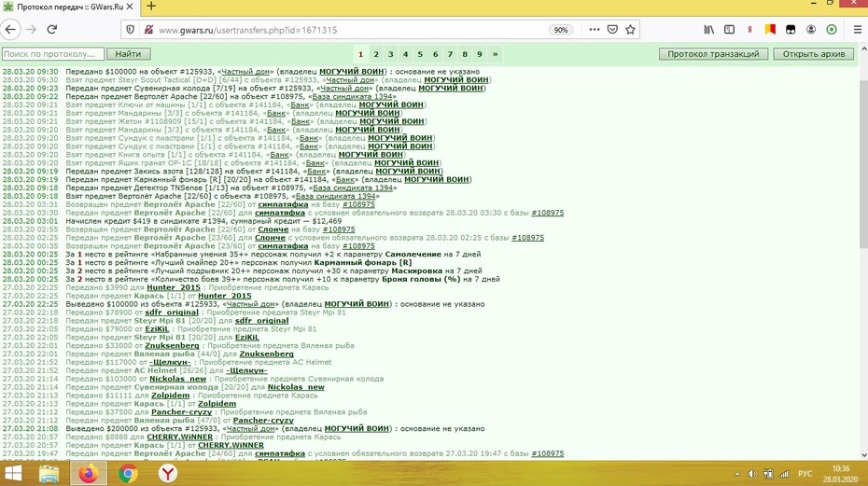This screenshot has width=868, height=486.
Task: Click the volume speaker tray icon
Action: point(752,474)
